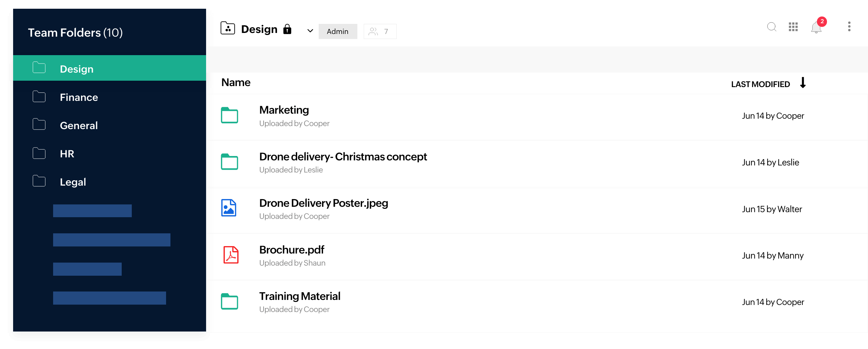
Task: Click the Marketing green folder icon
Action: pos(230,116)
